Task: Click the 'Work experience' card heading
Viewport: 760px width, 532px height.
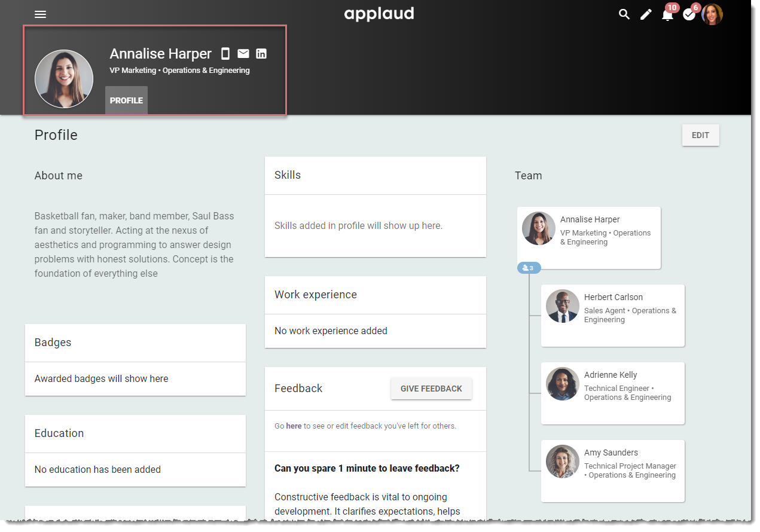Action: pos(316,295)
